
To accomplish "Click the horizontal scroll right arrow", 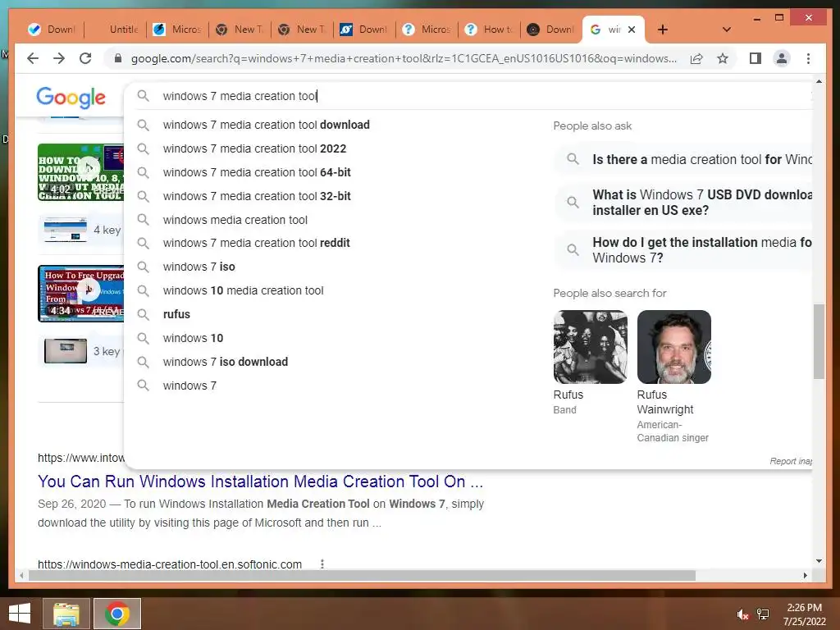I will coord(805,575).
